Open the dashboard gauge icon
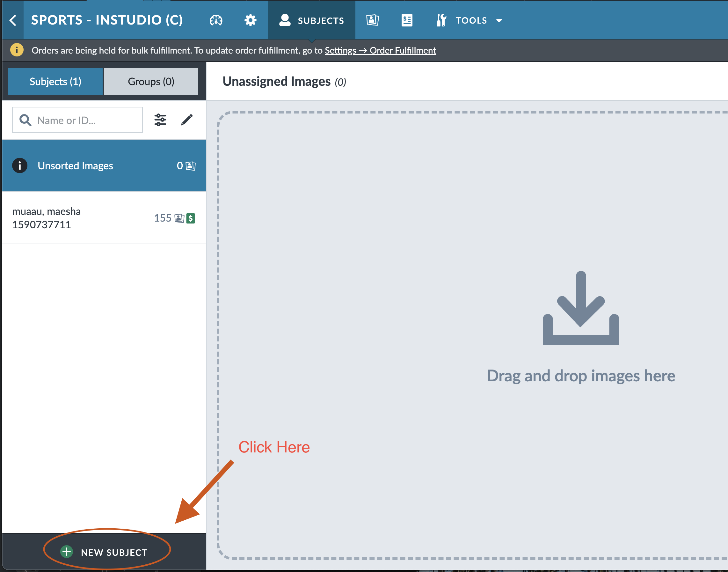The width and height of the screenshot is (728, 572). (216, 20)
